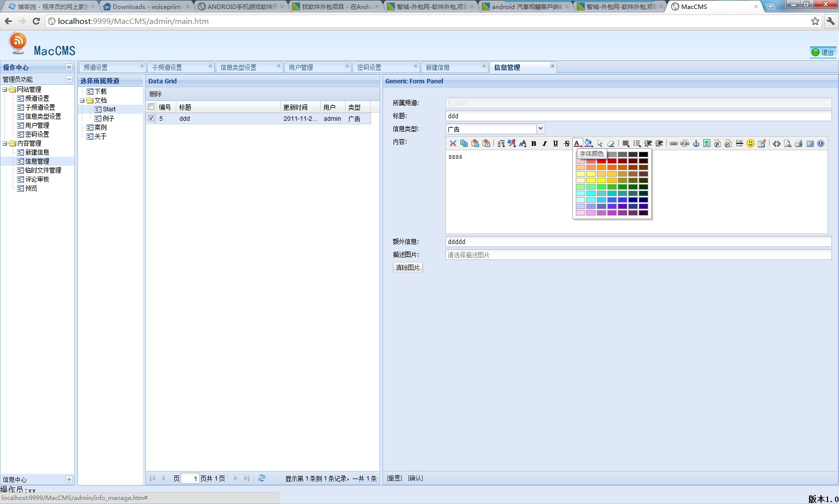839x504 pixels.
Task: Click the 标题 input field
Action: tap(638, 116)
